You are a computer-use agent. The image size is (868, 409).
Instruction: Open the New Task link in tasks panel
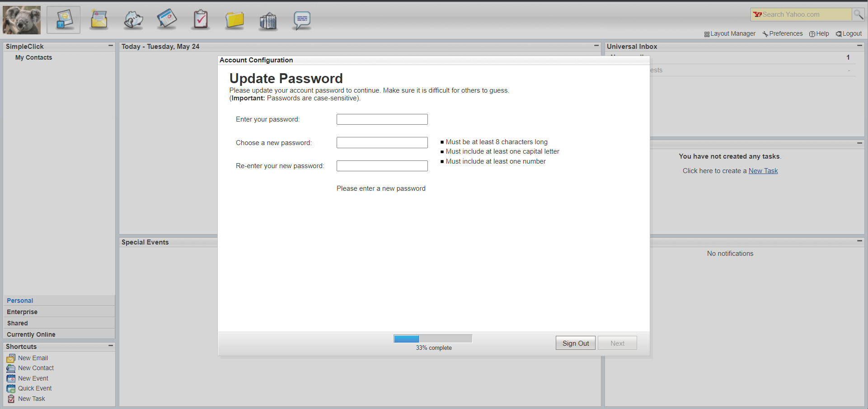(763, 171)
